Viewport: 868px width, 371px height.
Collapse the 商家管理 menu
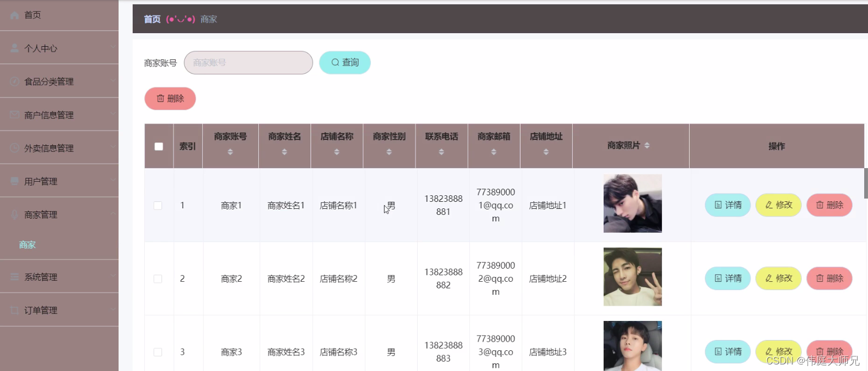pyautogui.click(x=59, y=214)
